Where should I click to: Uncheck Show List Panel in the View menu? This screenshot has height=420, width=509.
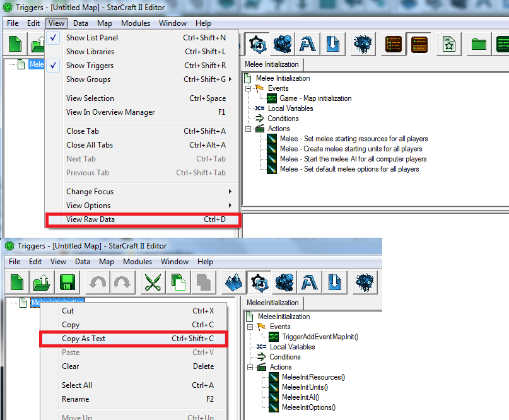coord(142,38)
